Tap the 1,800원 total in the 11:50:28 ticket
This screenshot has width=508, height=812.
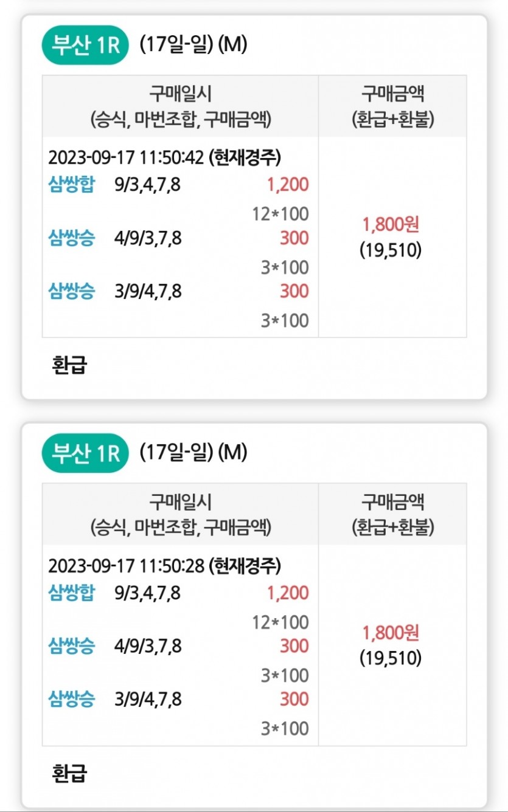click(x=391, y=633)
